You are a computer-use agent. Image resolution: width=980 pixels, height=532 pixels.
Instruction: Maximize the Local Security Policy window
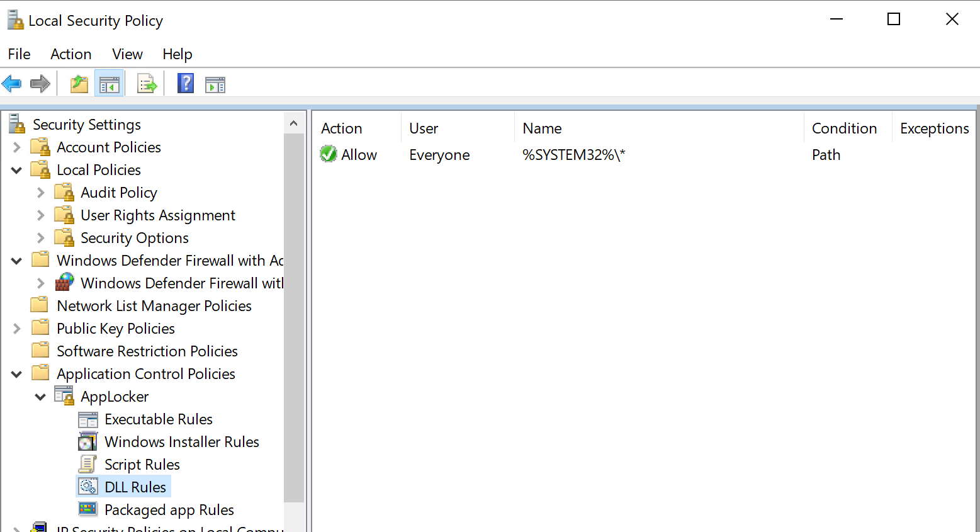click(x=893, y=20)
